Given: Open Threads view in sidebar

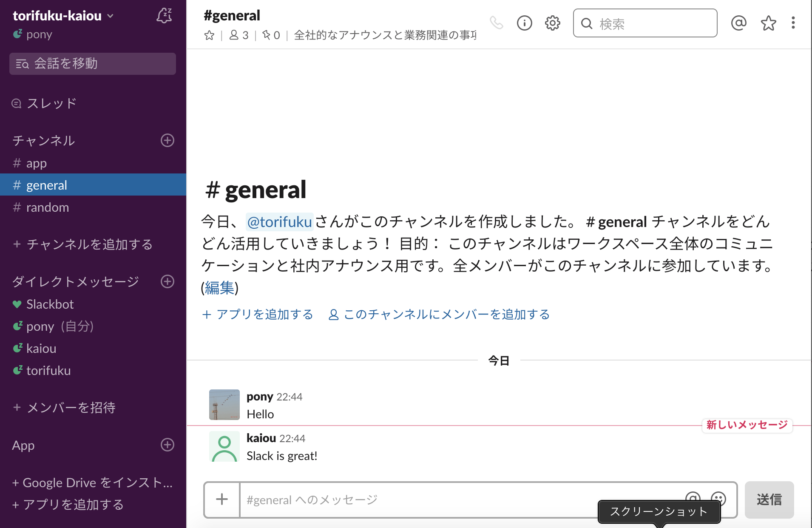Looking at the screenshot, I should coord(45,103).
